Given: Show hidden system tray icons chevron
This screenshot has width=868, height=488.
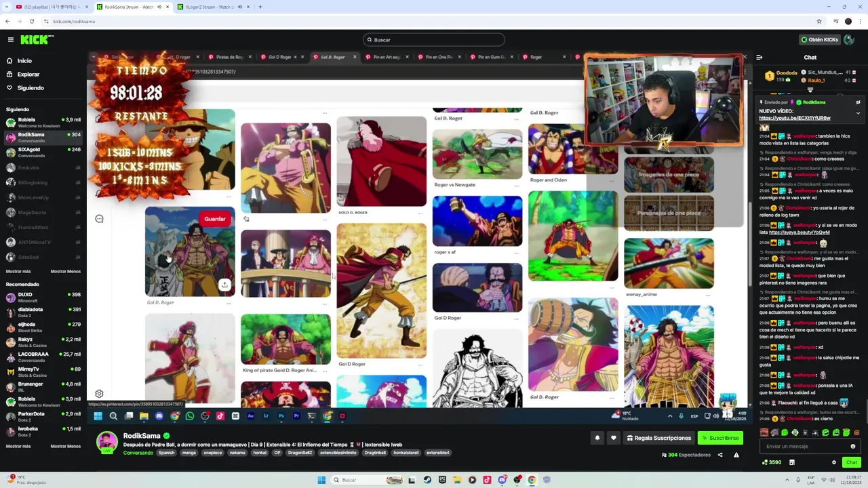Looking at the screenshot, I should pyautogui.click(x=787, y=480).
